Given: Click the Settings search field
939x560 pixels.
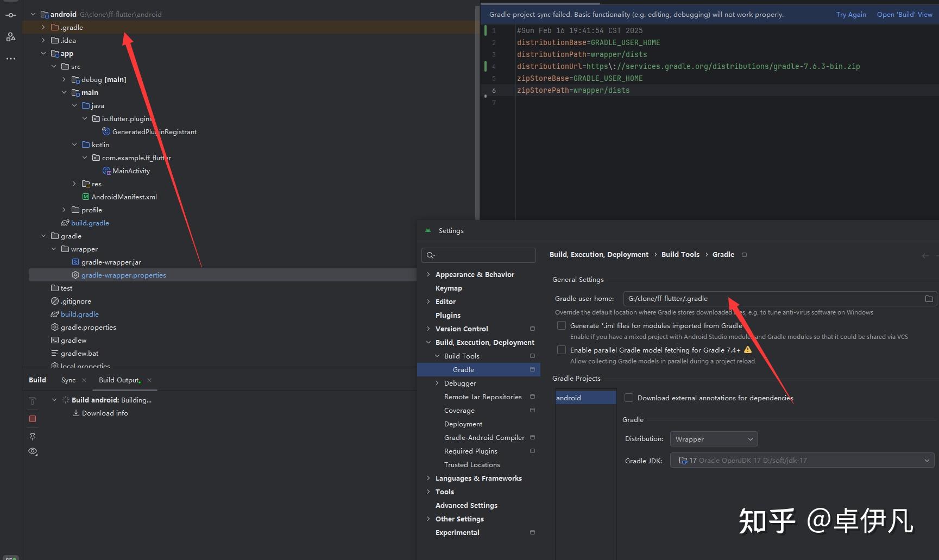Looking at the screenshot, I should (479, 255).
